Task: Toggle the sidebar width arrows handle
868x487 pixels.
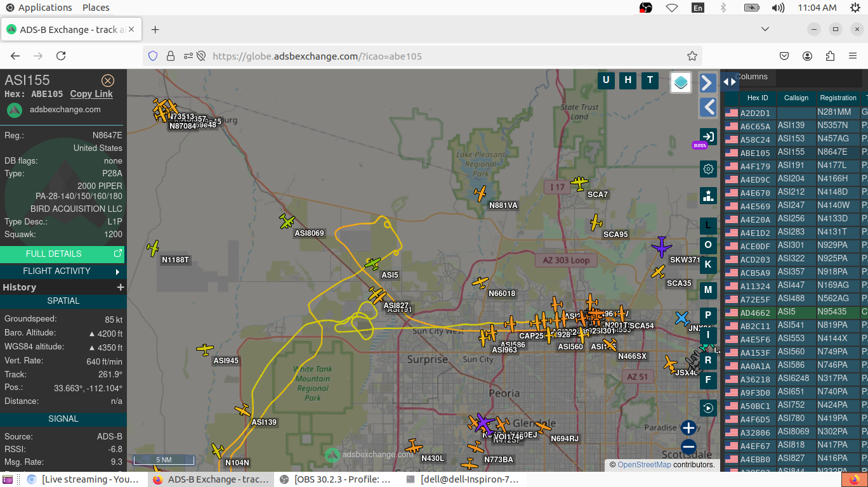Action: (x=730, y=82)
